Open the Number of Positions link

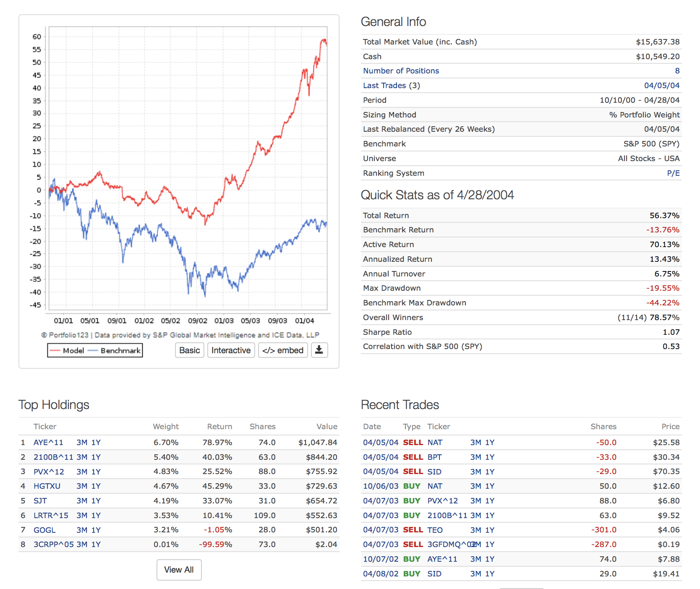pyautogui.click(x=401, y=71)
